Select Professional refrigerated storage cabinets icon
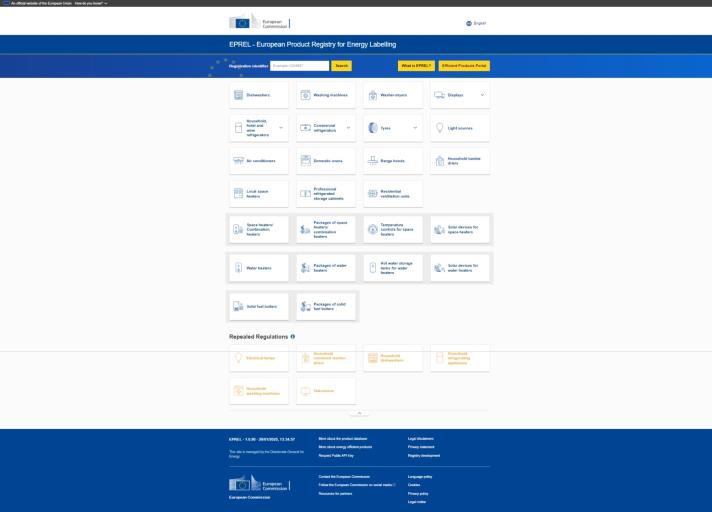Screen dimensions: 712x512 306,194
